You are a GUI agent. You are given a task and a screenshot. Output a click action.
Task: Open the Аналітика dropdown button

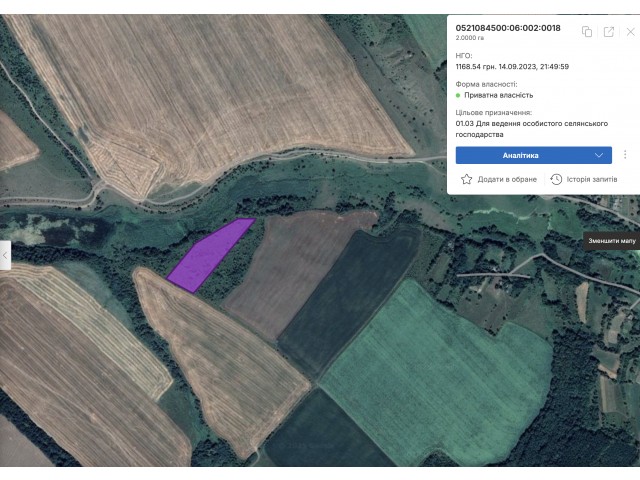[x=533, y=155]
